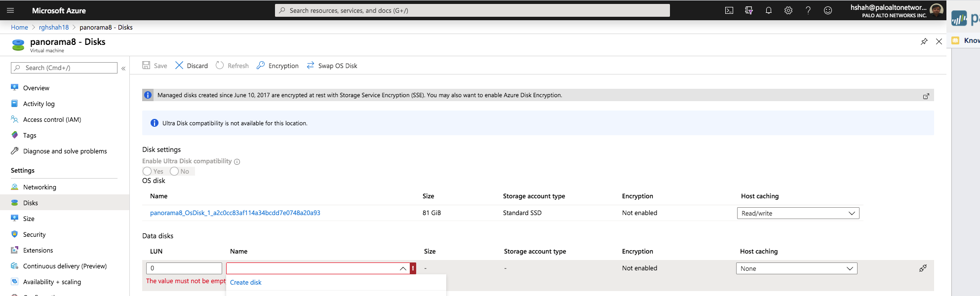Open portal settings gear icon

(x=788, y=10)
